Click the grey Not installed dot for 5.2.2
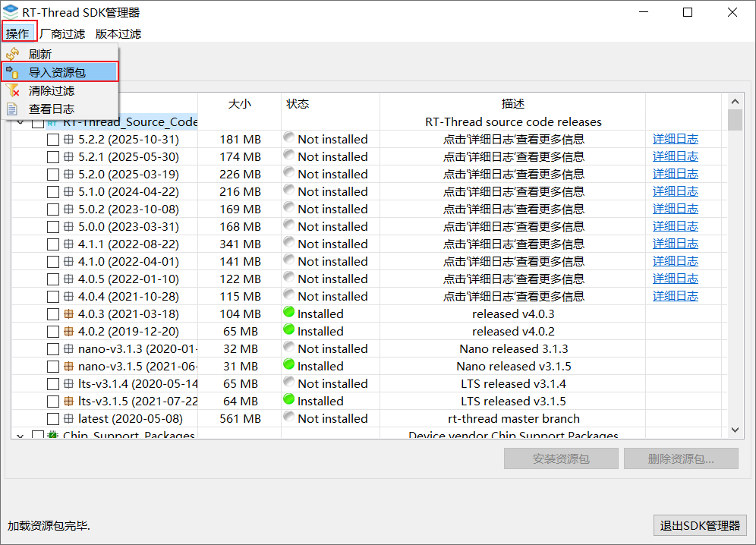This screenshot has height=545, width=756. 288,137
